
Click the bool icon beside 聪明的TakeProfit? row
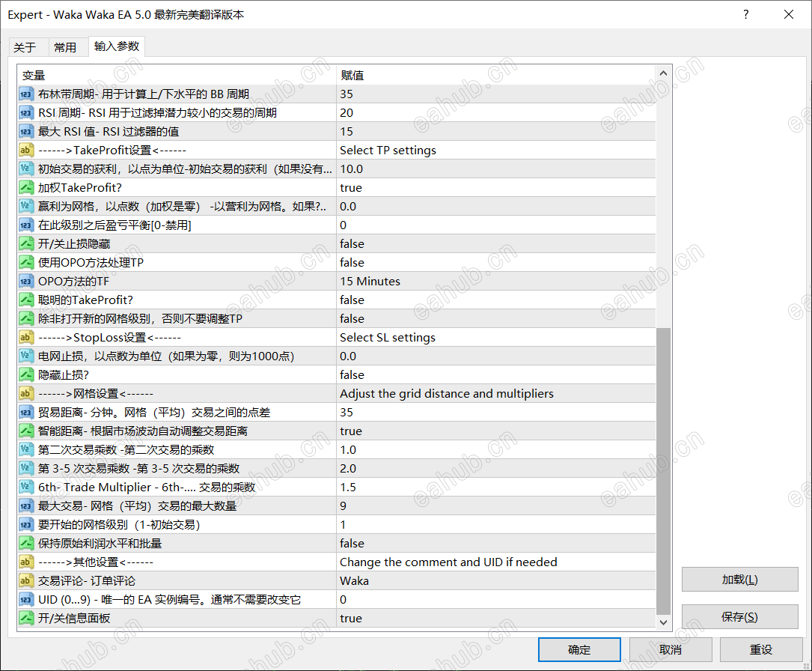(26, 300)
